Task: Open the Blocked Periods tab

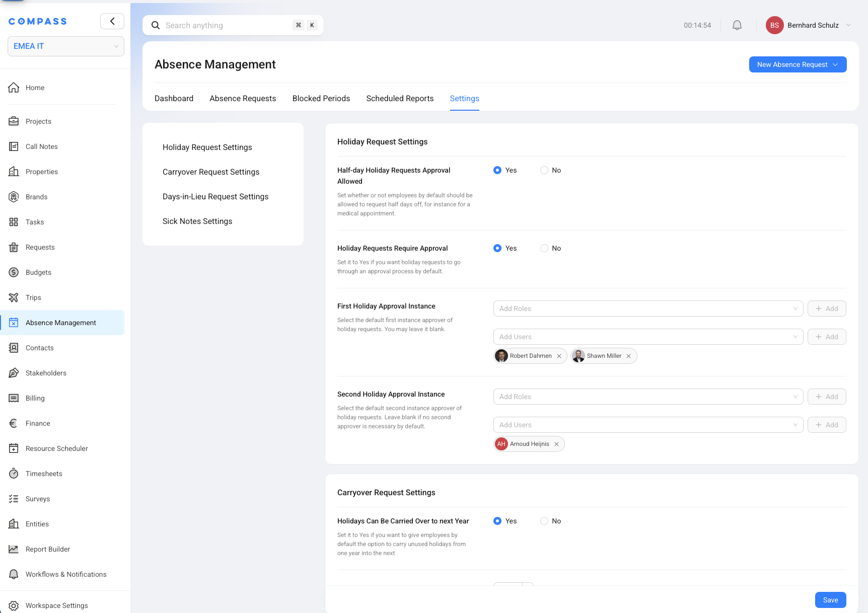Action: (321, 99)
